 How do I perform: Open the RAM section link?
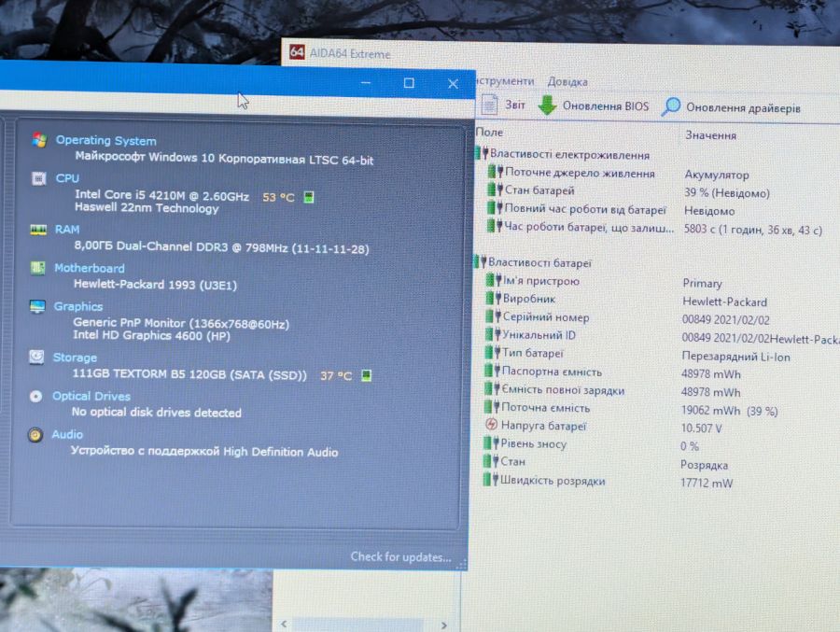click(x=67, y=230)
